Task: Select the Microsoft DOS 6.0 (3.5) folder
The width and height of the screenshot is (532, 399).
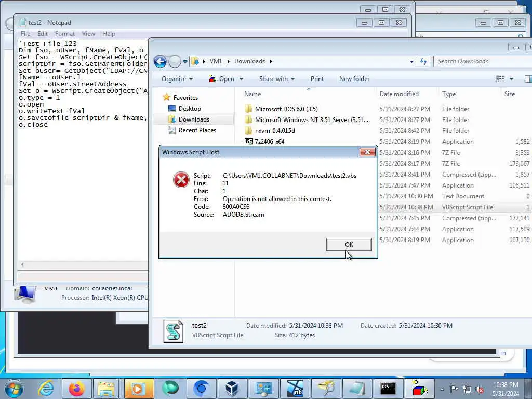Action: (286, 109)
